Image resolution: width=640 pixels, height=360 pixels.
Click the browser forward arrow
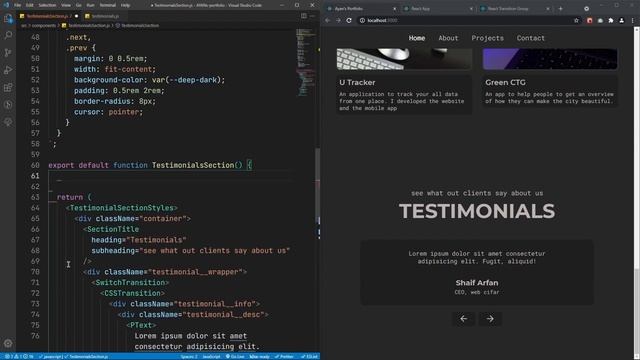click(x=338, y=20)
